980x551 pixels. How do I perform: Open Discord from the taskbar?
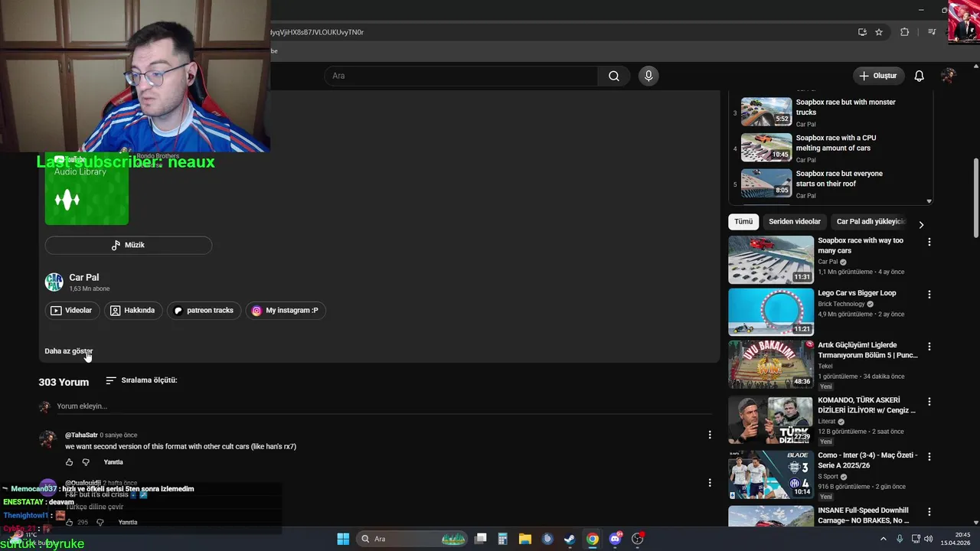[615, 539]
